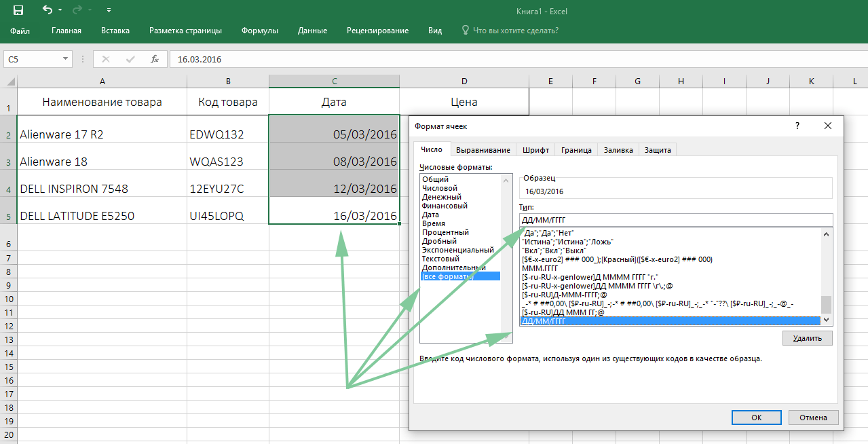
Task: Open the Данные ribbon tab
Action: [312, 31]
